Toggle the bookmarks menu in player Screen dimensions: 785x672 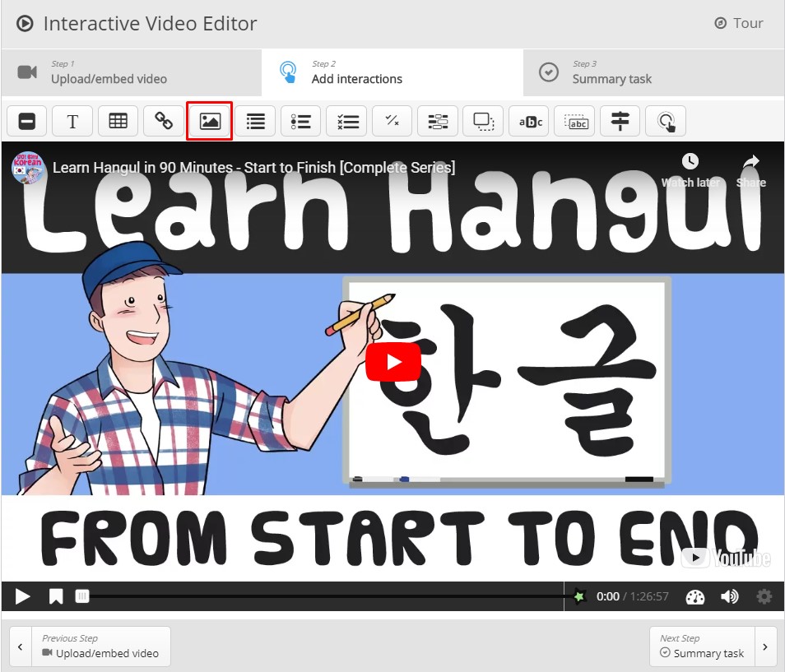pos(55,596)
